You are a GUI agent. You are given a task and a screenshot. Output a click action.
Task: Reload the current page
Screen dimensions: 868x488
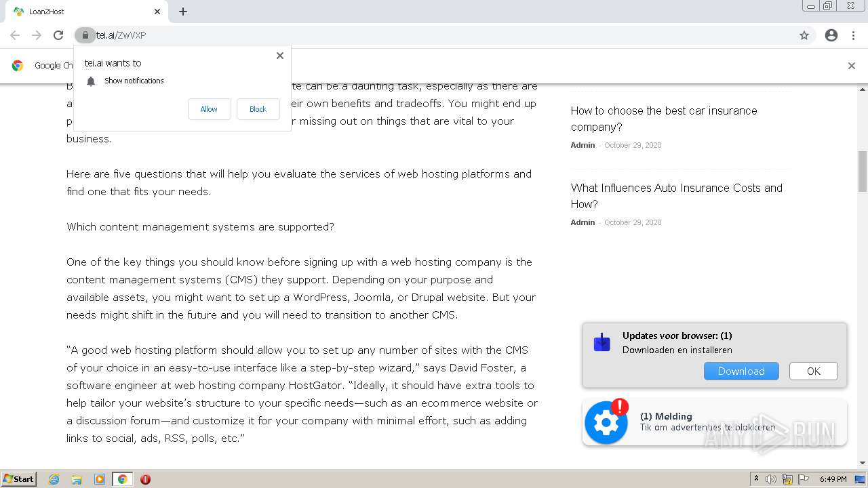tap(58, 35)
